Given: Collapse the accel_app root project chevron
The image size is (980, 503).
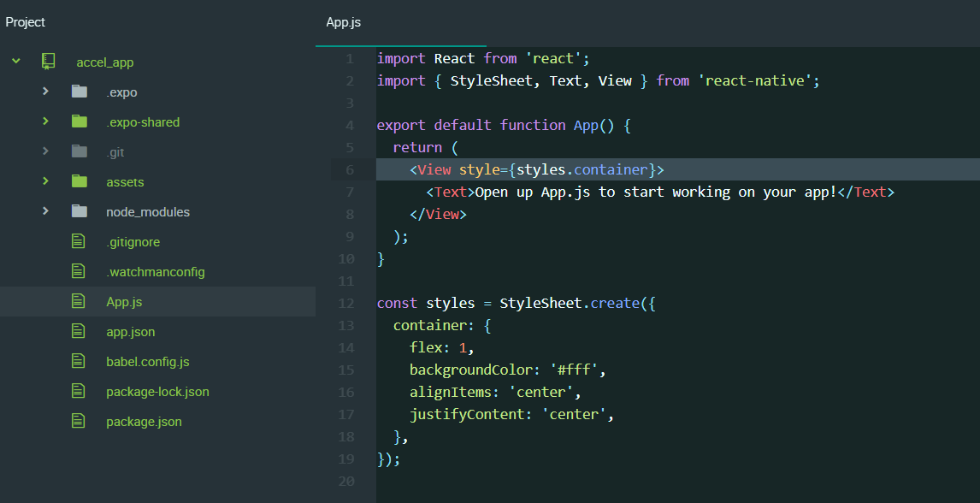Looking at the screenshot, I should (15, 62).
